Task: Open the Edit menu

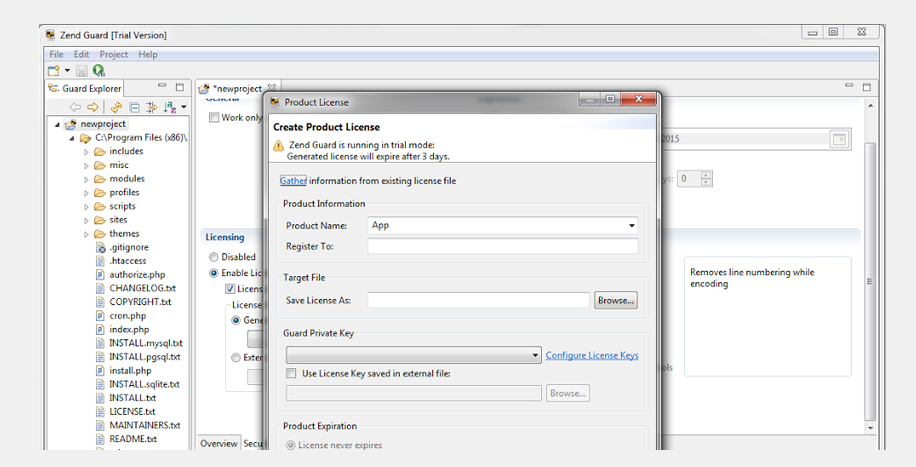Action: pos(81,54)
